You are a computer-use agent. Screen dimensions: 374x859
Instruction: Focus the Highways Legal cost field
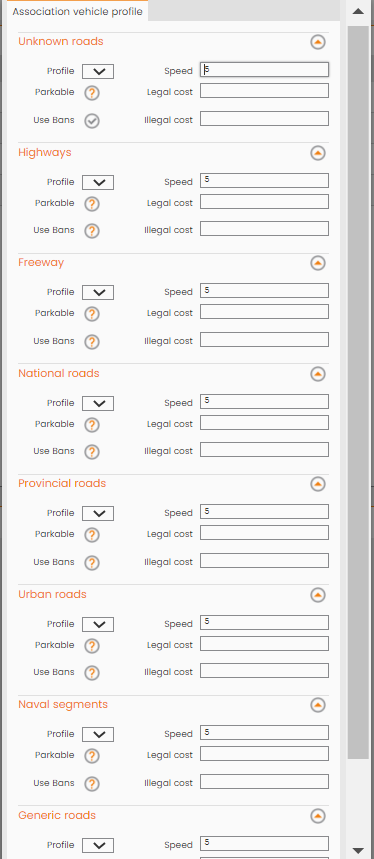(x=264, y=202)
